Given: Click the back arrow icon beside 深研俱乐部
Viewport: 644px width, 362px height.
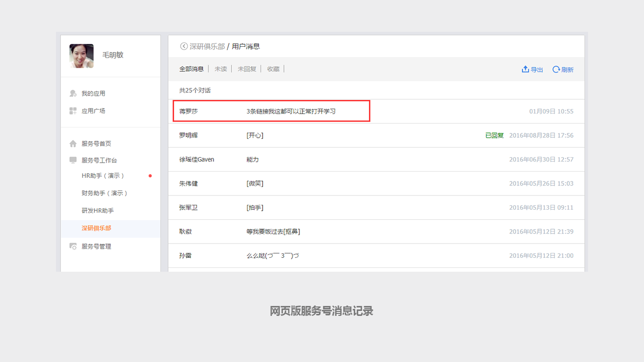Looking at the screenshot, I should 184,46.
